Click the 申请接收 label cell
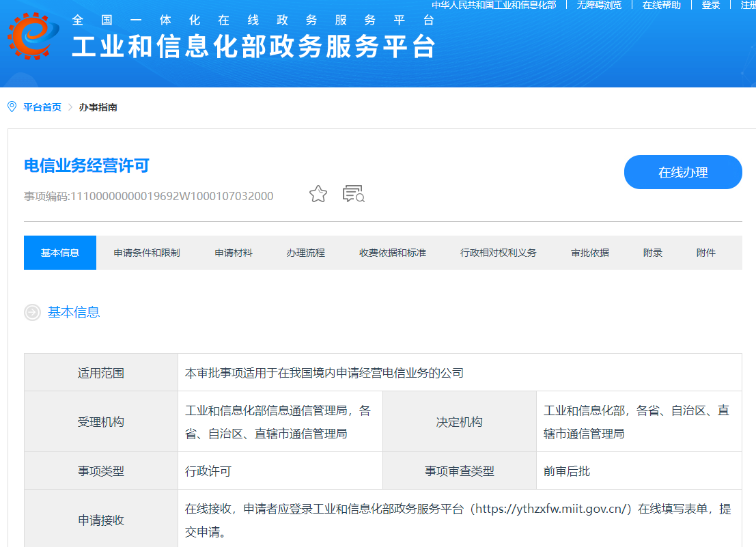This screenshot has height=547, width=756. point(101,520)
